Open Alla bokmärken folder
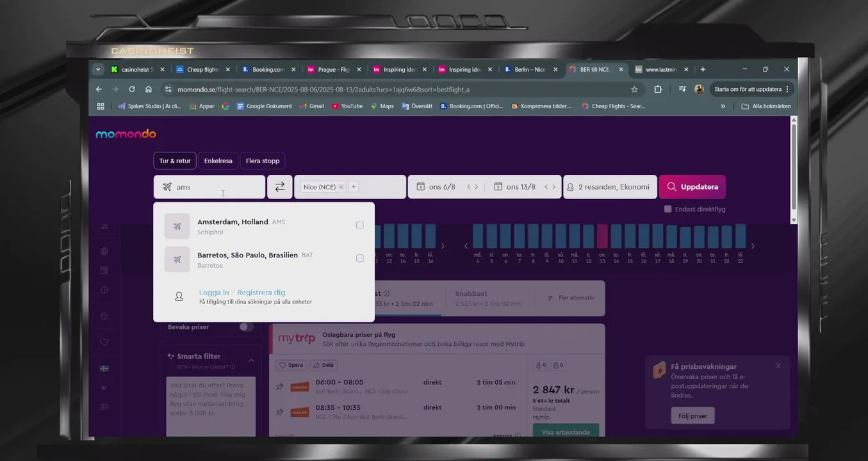 [766, 106]
